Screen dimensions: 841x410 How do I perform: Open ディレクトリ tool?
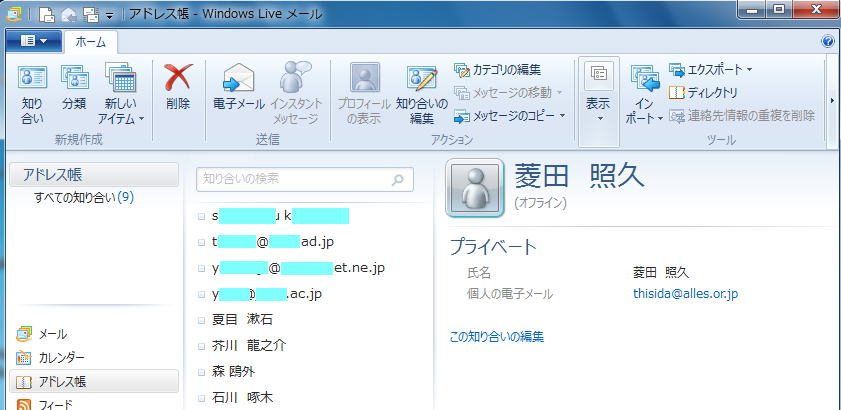(703, 93)
